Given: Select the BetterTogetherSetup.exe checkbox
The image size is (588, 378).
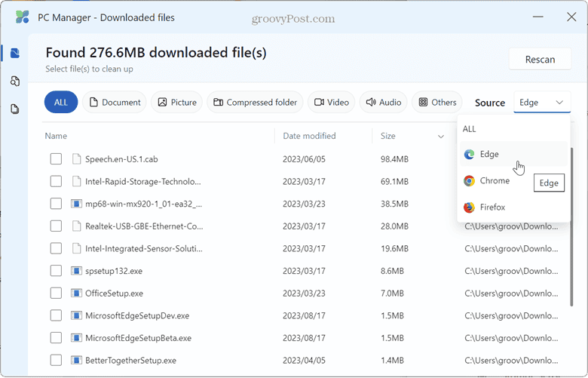Looking at the screenshot, I should pyautogui.click(x=56, y=361).
